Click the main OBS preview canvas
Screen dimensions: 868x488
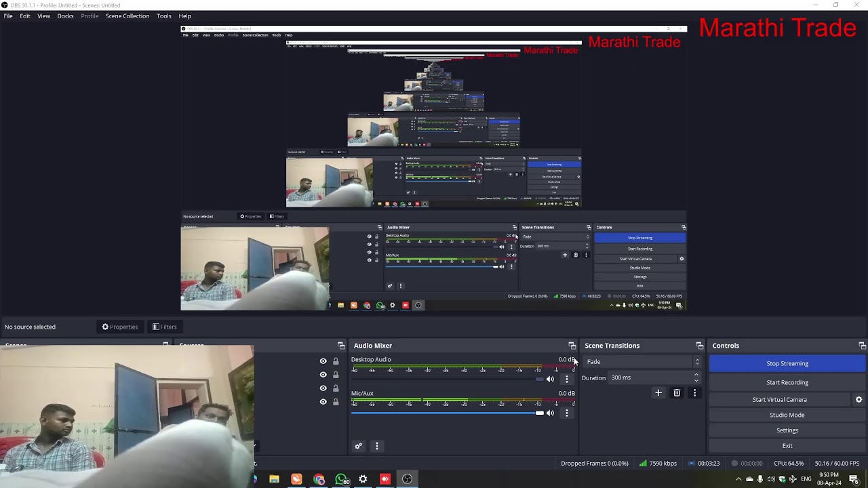434,168
